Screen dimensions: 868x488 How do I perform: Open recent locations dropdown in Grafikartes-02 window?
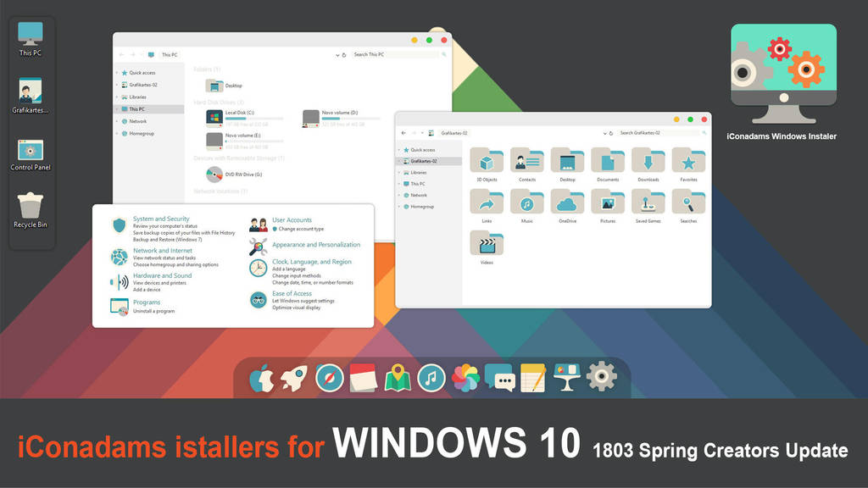pyautogui.click(x=422, y=133)
